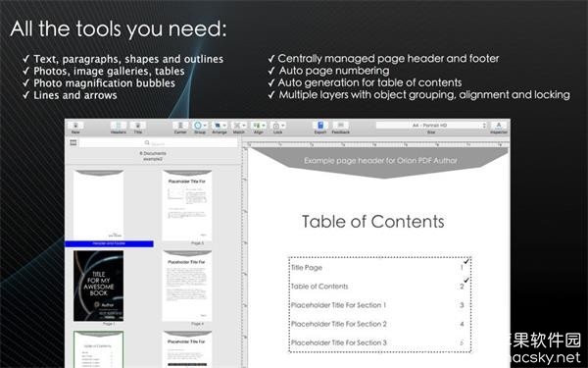Click the Title toolbar icon
Image resolution: width=588 pixels, height=368 pixels.
(137, 126)
